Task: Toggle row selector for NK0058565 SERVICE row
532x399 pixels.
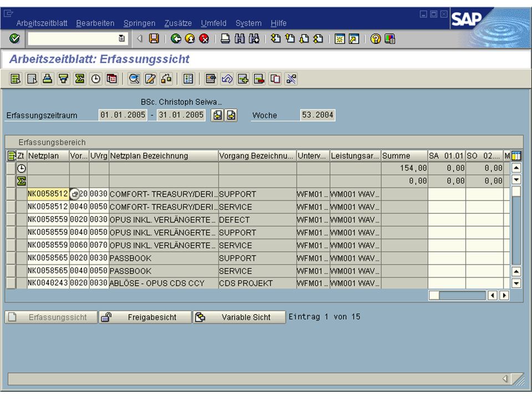Action: pos(11,271)
